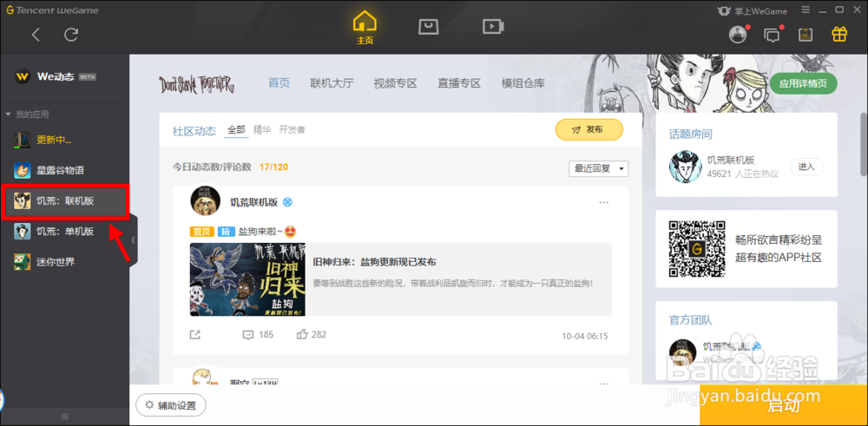Refresh the page with the reload icon
Image resolution: width=868 pixels, height=426 pixels.
[71, 35]
